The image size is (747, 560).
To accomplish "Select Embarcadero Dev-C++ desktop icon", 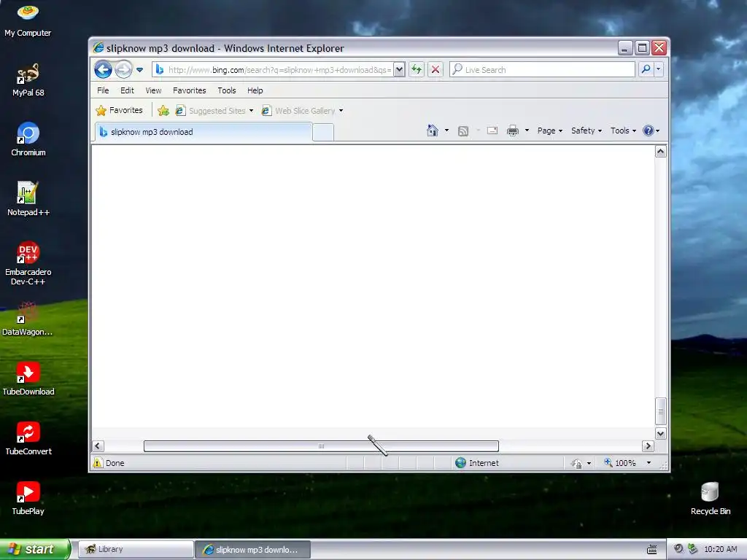I will coord(28,262).
